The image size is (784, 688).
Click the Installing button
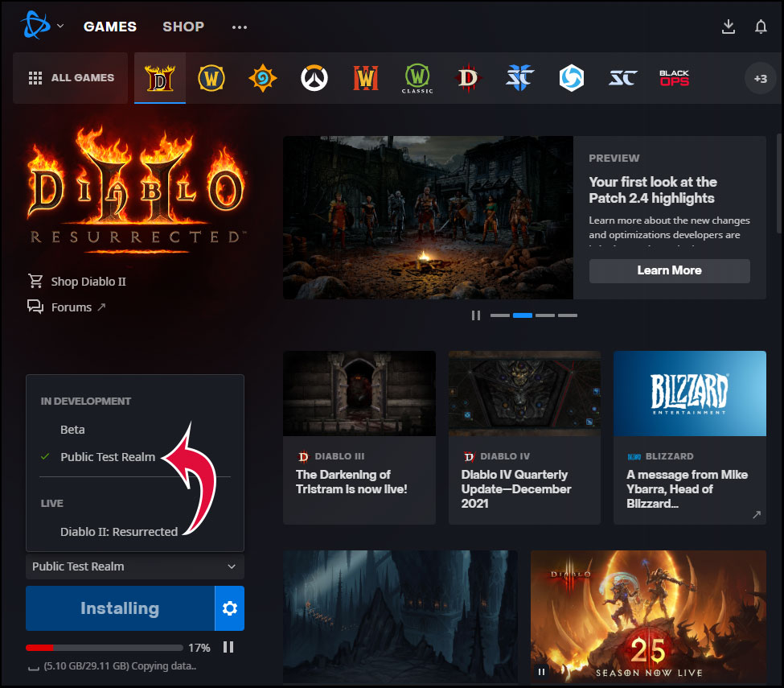[x=120, y=608]
